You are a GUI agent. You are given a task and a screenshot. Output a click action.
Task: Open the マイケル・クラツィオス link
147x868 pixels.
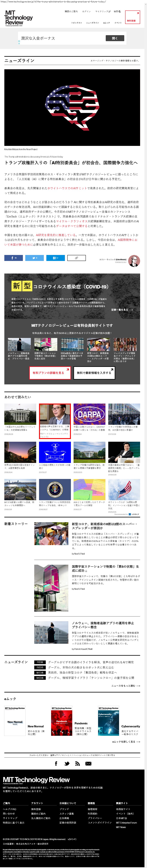(x=72, y=221)
